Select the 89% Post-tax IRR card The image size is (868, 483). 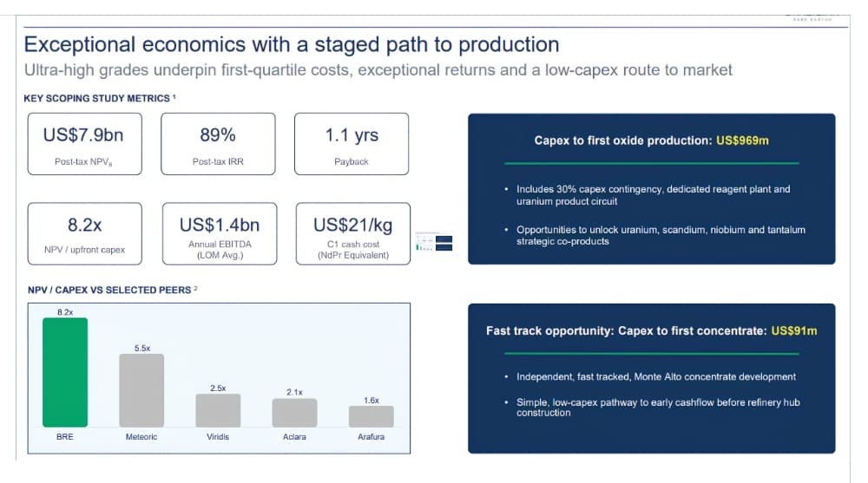[218, 144]
